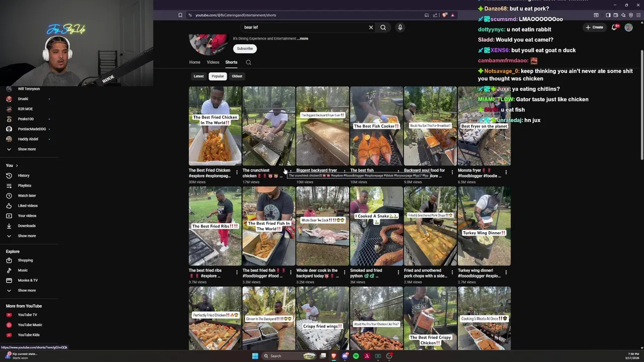This screenshot has width=644, height=362.
Task: Open Crispy fried wings short thumbnail
Action: click(x=323, y=318)
